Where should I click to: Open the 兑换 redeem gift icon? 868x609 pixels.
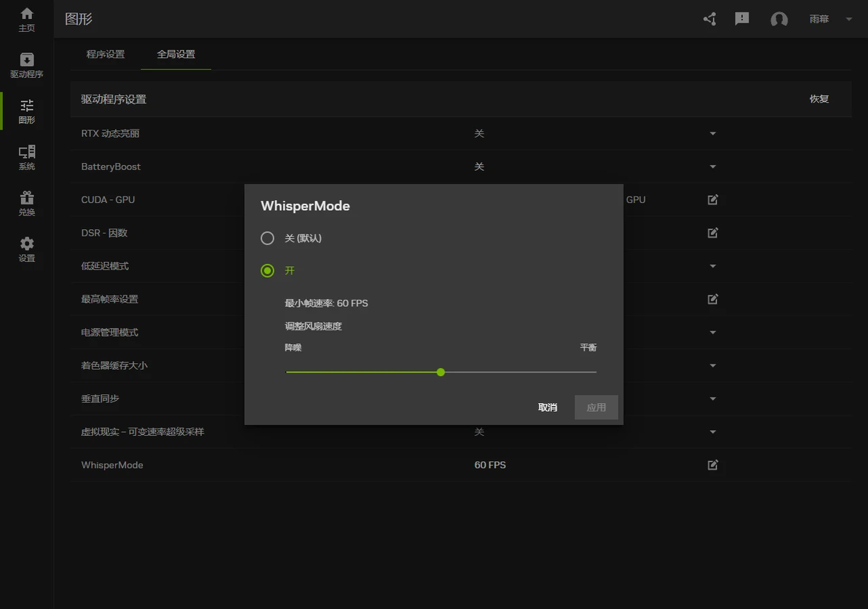click(26, 204)
